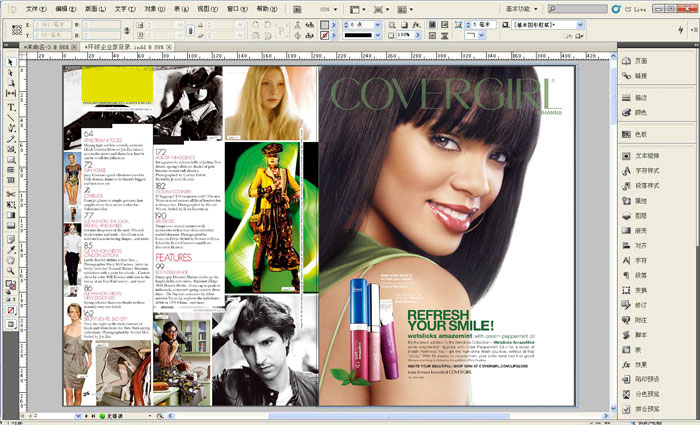Viewport: 700px width, 425px height.
Task: Open the 窗口 (Window) menu
Action: tap(238, 9)
